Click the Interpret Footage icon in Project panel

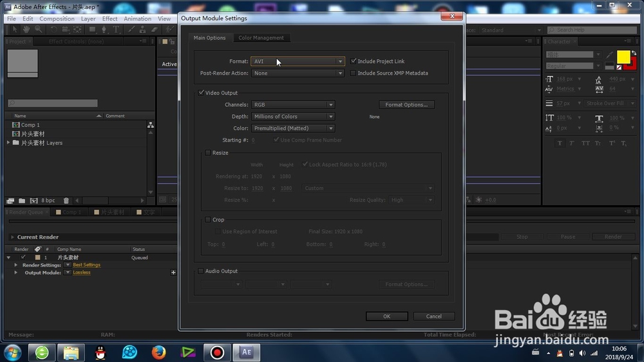pos(10,200)
